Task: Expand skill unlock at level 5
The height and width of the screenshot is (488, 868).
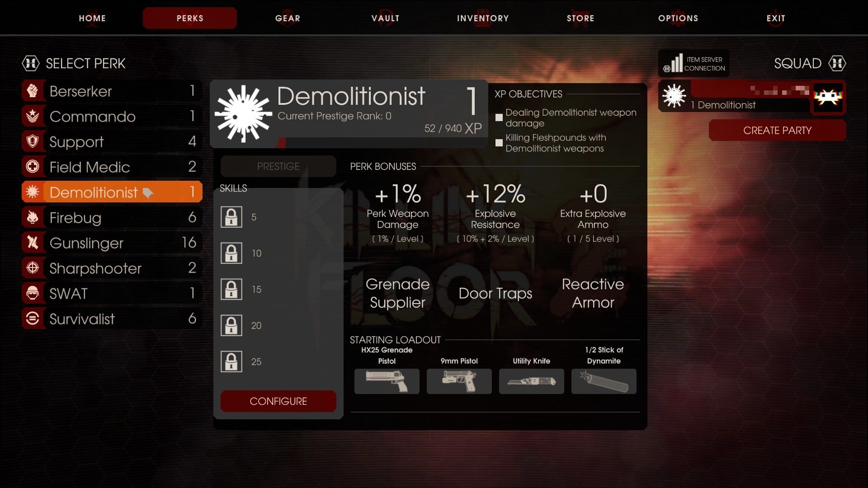Action: [x=232, y=216]
